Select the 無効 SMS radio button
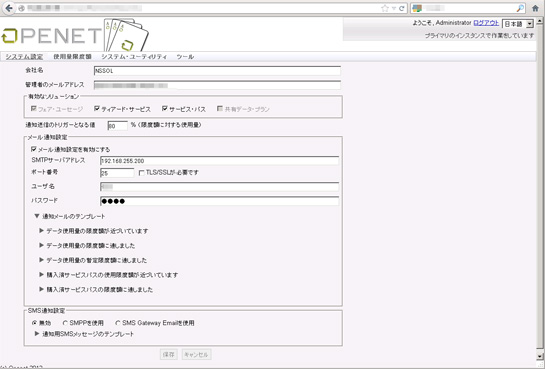Image resolution: width=545 pixels, height=369 pixels. click(x=34, y=323)
